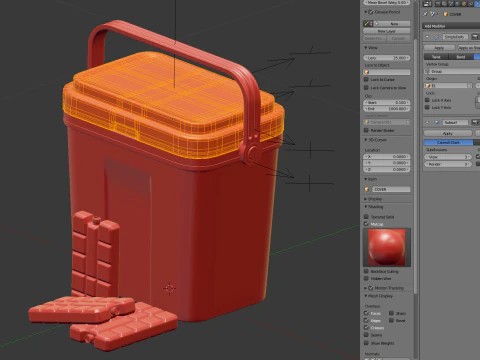Screen dimensions: 480x360
Task: Edit the COVER item name field
Action: click(391, 189)
